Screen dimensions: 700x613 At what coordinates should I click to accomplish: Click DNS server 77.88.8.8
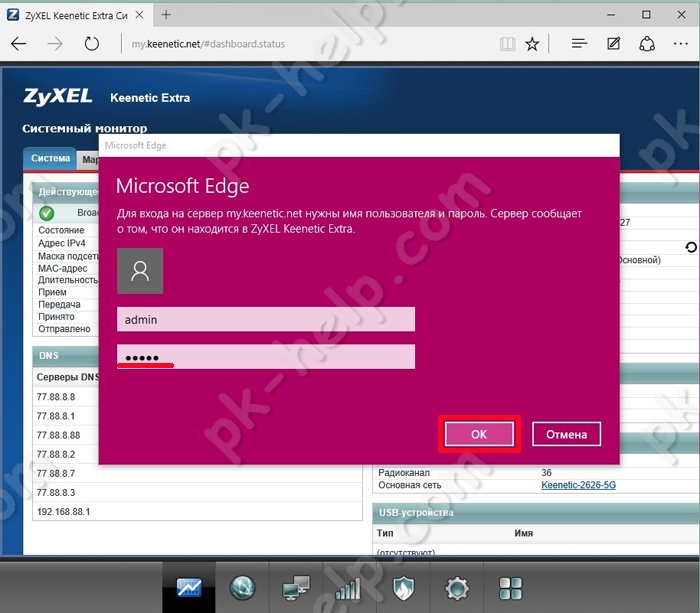point(56,396)
